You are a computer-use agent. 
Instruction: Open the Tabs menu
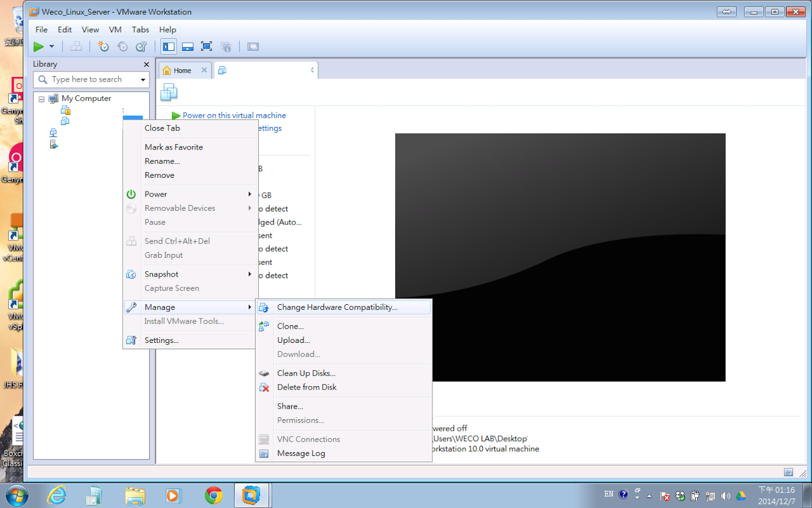(141, 30)
